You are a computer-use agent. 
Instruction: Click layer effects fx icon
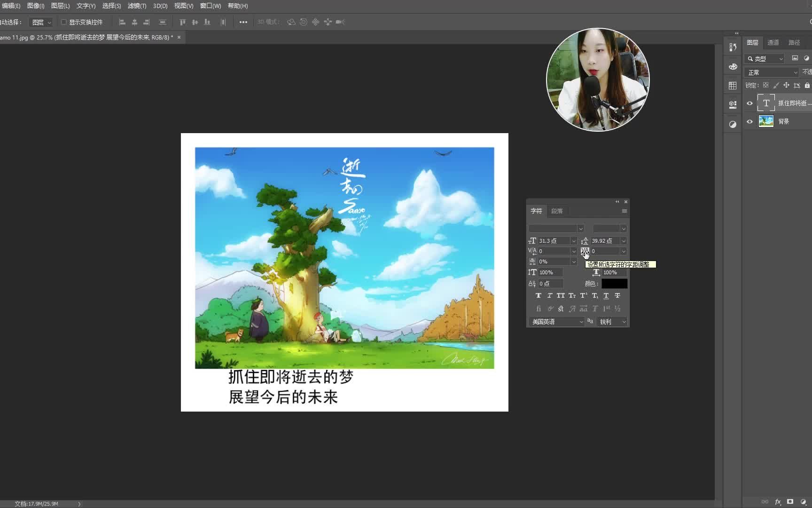[x=778, y=502]
